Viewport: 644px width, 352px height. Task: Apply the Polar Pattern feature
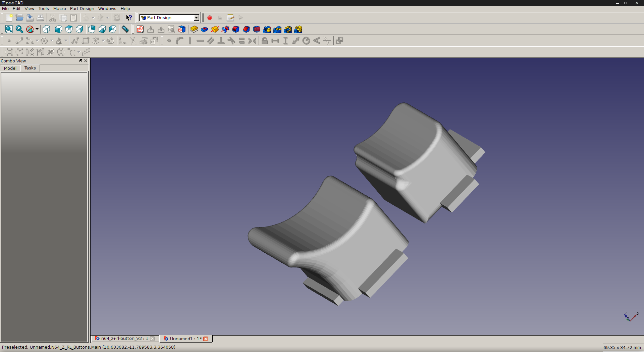(288, 30)
